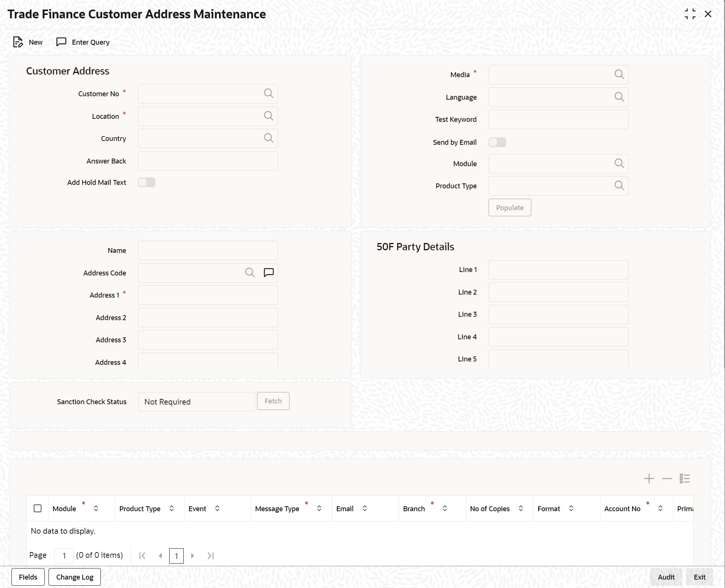
Task: Click the Page number input box
Action: click(x=64, y=556)
